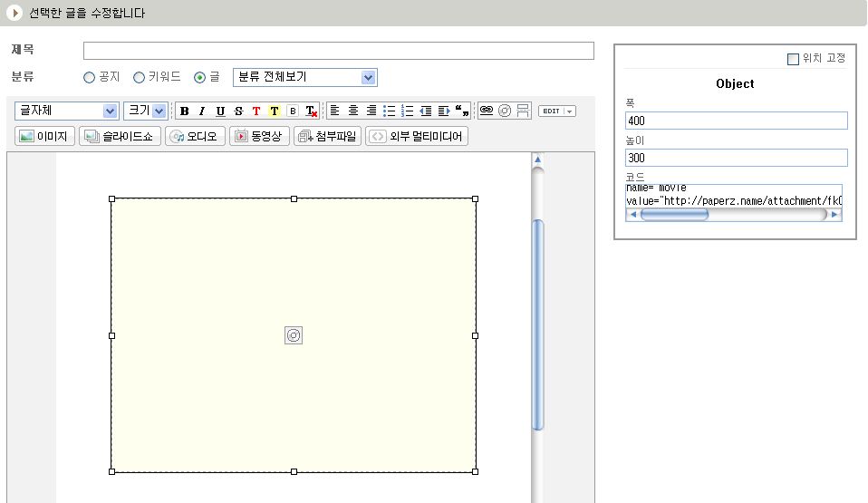This screenshot has height=503, width=868.
Task: Align text to the left
Action: (335, 111)
